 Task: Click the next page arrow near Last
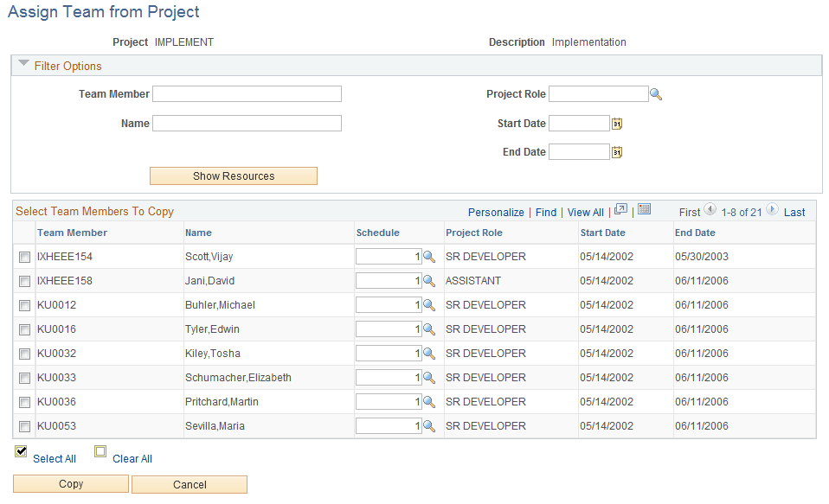pos(774,208)
